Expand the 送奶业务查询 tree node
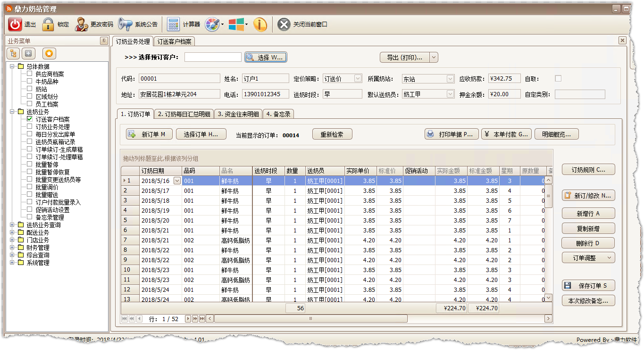 pos(12,225)
